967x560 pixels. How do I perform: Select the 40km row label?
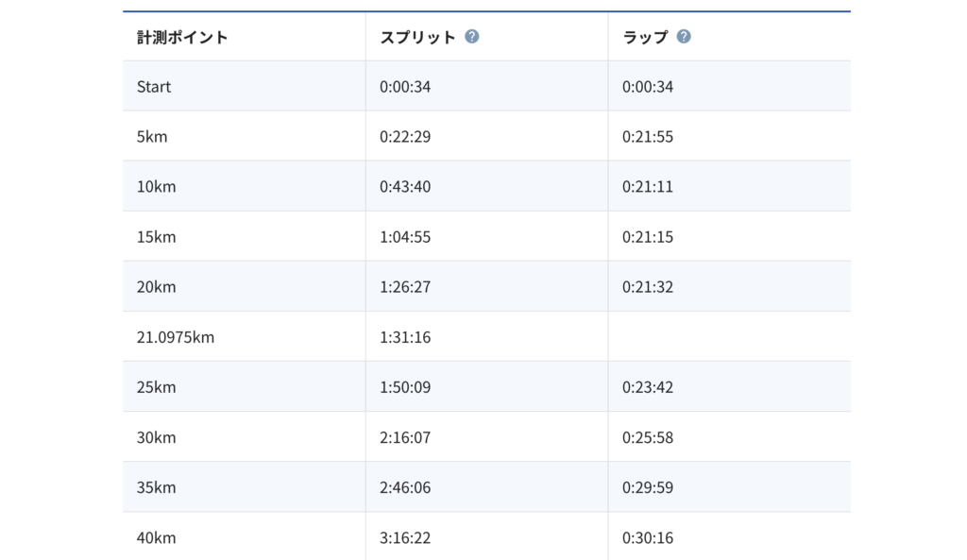[157, 538]
